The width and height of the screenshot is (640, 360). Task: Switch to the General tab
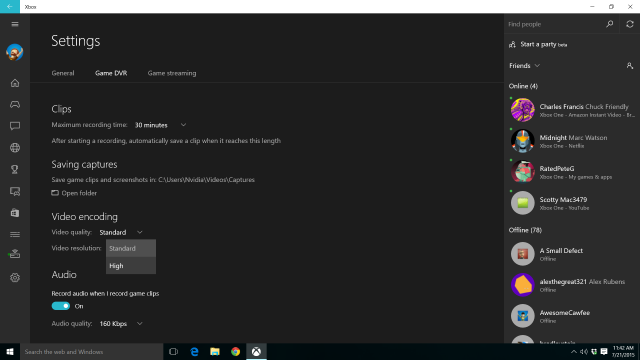(63, 73)
